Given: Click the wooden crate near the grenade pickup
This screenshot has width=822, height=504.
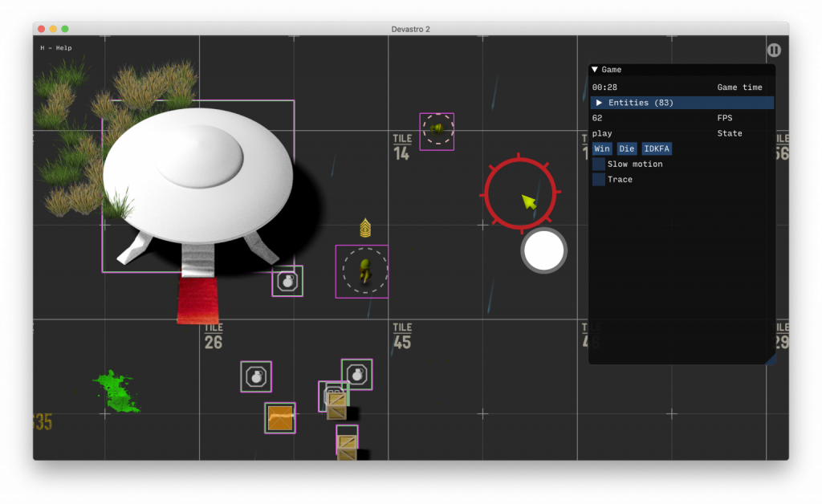Looking at the screenshot, I should (336, 405).
